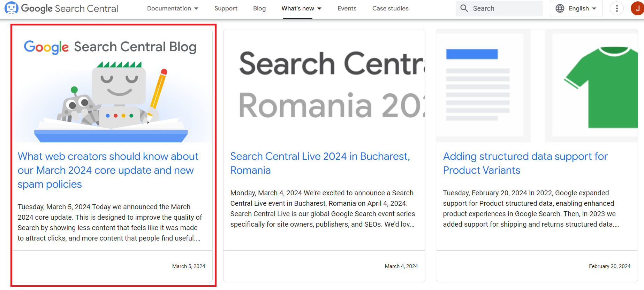The image size is (644, 290).
Task: Open the green t-shirt Product Variants thumbnail
Action: pyautogui.click(x=537, y=86)
